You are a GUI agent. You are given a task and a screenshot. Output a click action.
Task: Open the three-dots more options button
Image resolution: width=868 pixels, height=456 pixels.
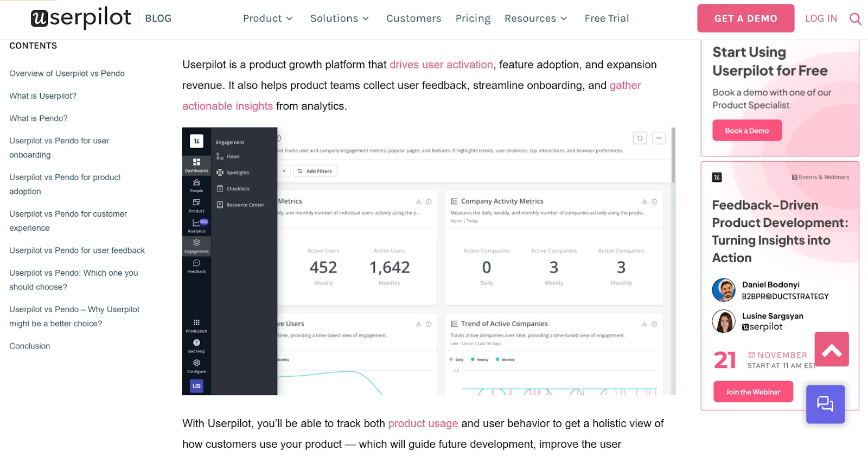click(x=659, y=138)
